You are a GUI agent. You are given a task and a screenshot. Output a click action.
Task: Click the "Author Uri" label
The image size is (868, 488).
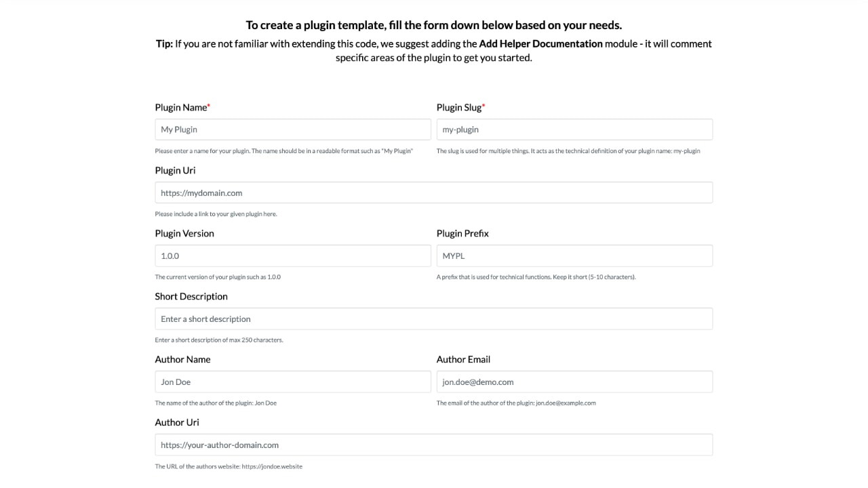(177, 422)
